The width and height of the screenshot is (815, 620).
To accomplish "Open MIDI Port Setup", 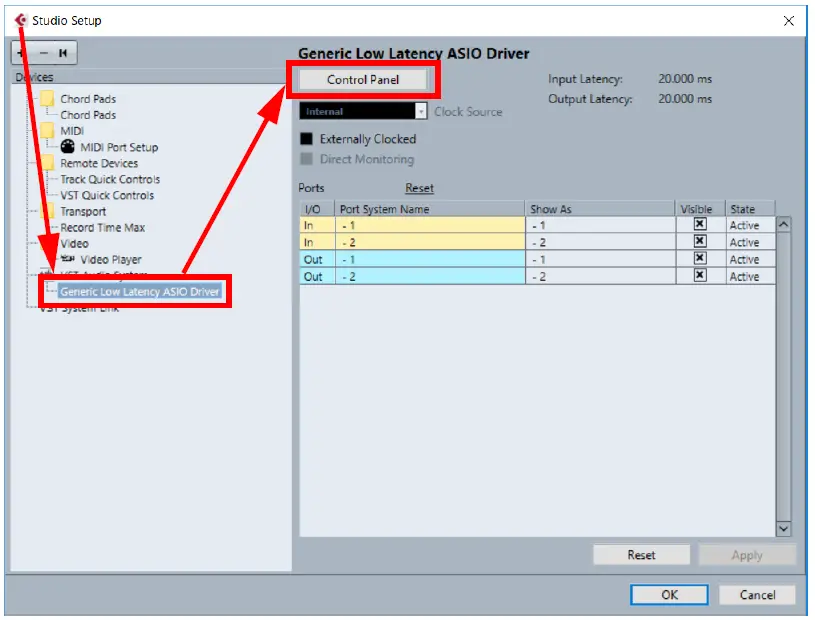I will 119,147.
